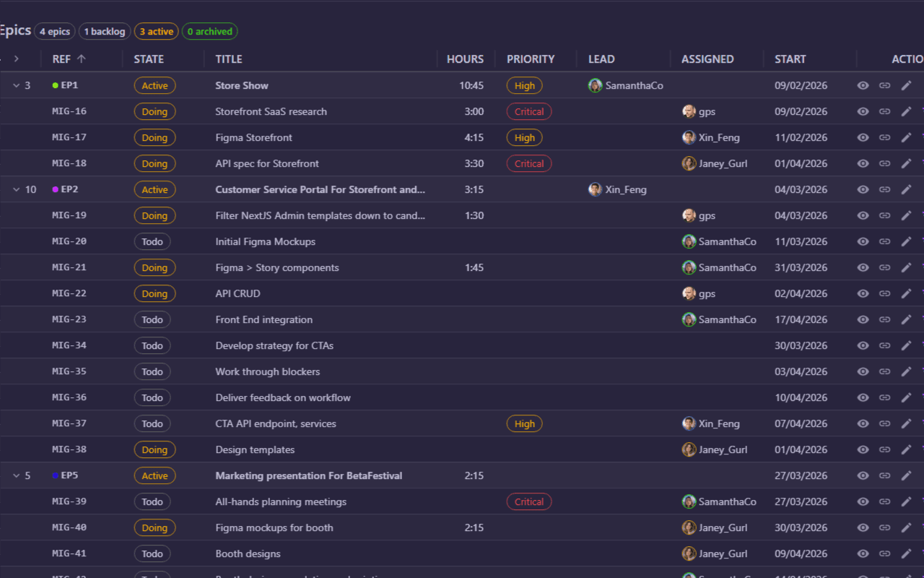Toggle the eye icon on Booth designs row
The height and width of the screenshot is (578, 924).
(863, 553)
